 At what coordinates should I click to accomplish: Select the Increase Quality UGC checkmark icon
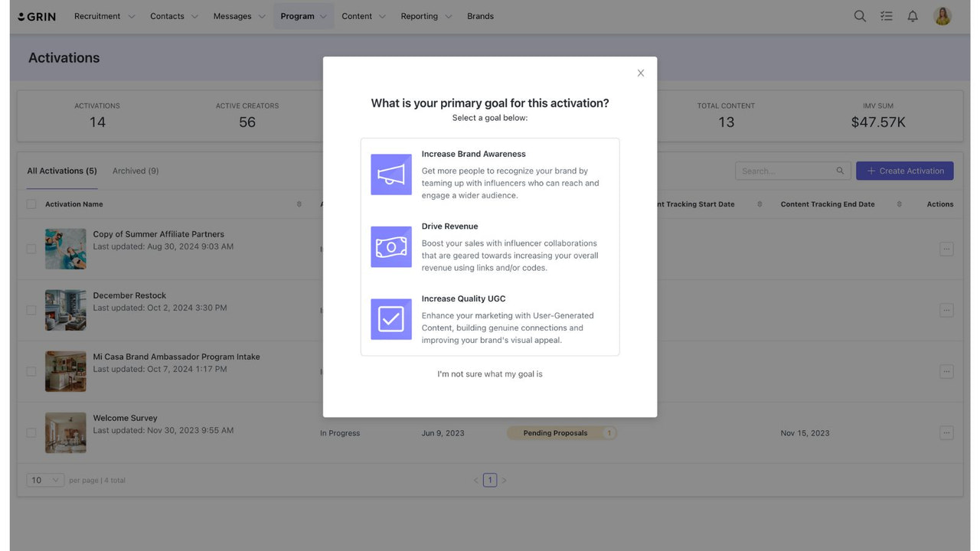pos(390,319)
